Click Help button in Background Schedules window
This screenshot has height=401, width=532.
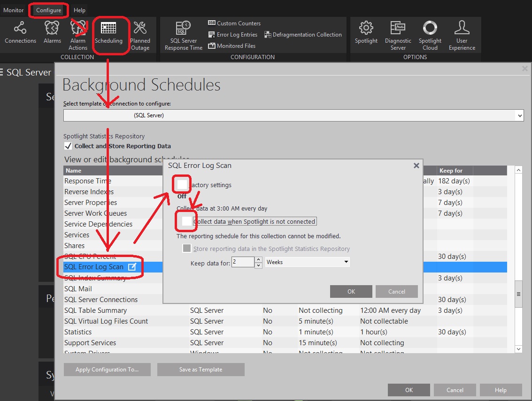[501, 390]
